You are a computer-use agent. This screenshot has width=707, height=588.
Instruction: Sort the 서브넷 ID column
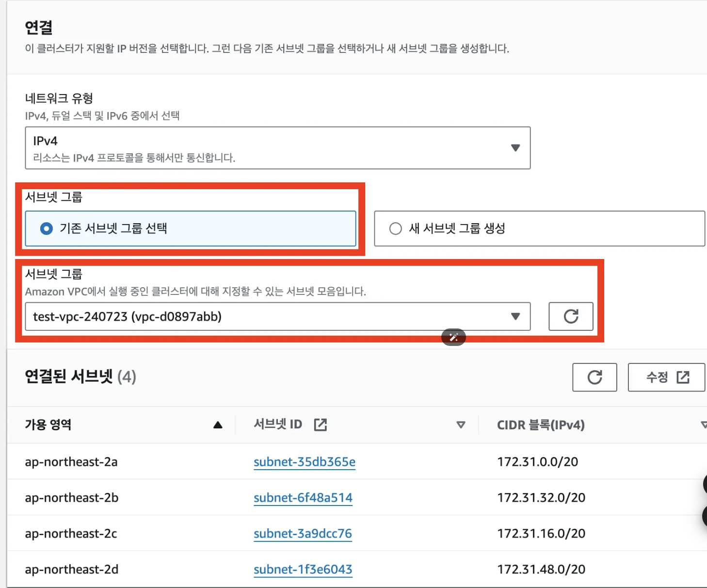click(461, 425)
